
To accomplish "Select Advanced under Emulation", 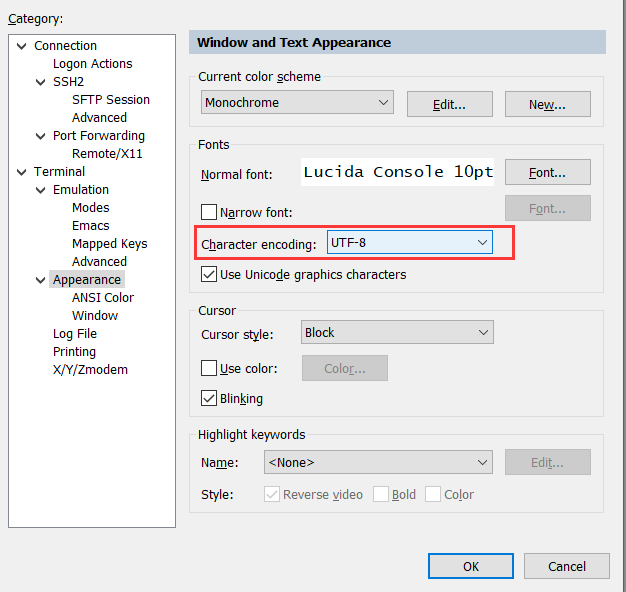I will pos(99,261).
